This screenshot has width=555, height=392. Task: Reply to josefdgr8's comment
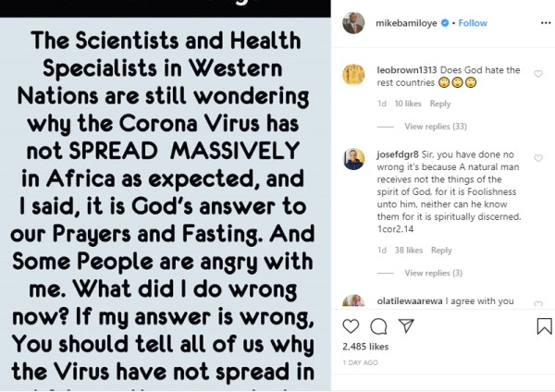[441, 250]
